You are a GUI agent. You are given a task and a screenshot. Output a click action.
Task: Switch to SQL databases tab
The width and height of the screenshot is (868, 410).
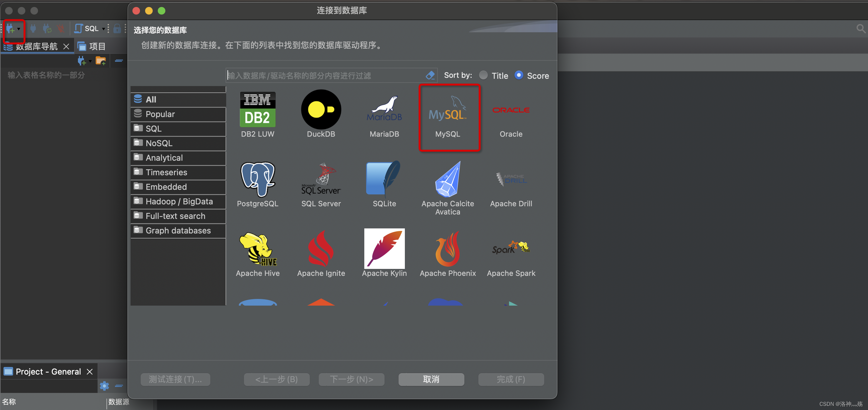click(154, 128)
